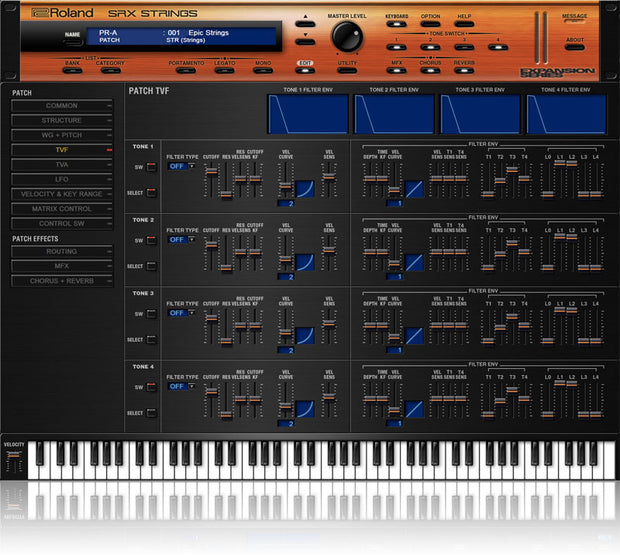Open the Tone 1 velocity curve graph
620x558 pixels.
305,189
